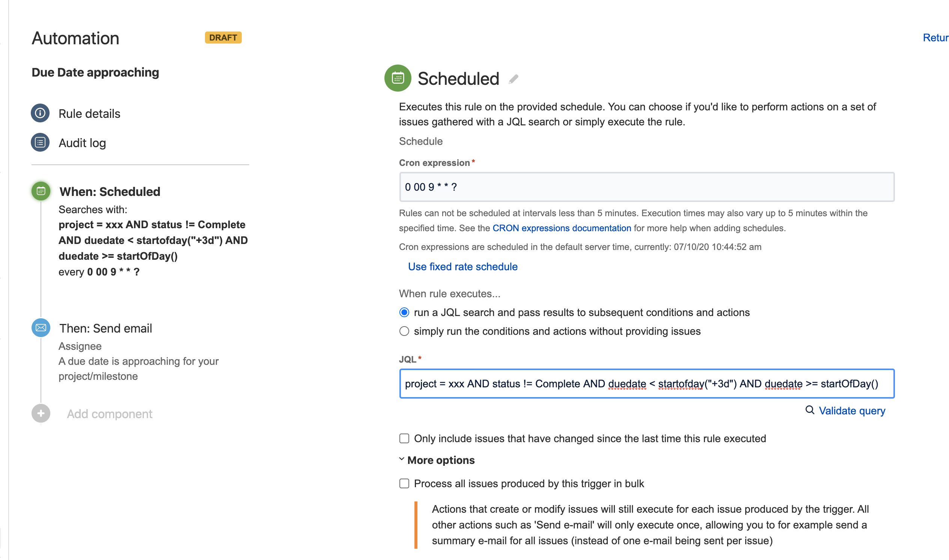This screenshot has height=560, width=949.
Task: Click the Add component plus icon
Action: (x=41, y=414)
